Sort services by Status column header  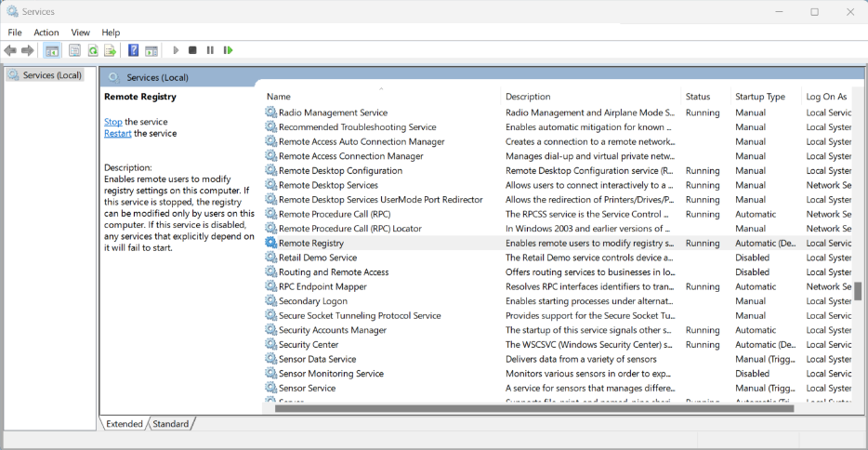[x=698, y=97]
